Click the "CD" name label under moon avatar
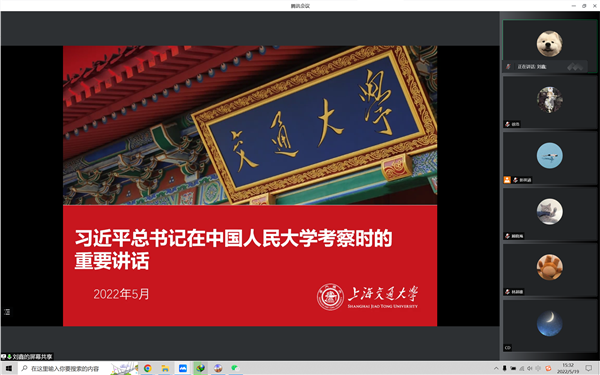Viewport: 600px width, 375px height. (x=508, y=348)
